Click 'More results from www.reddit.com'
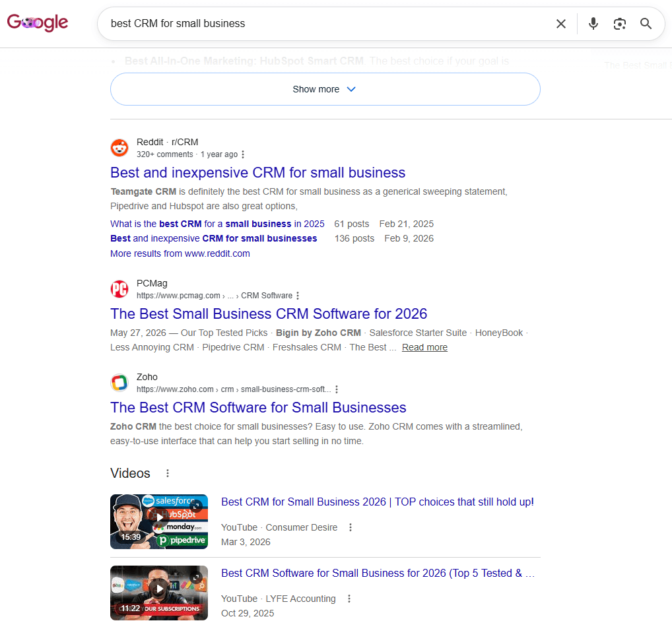Viewport: 672px width, 625px height. pos(180,253)
